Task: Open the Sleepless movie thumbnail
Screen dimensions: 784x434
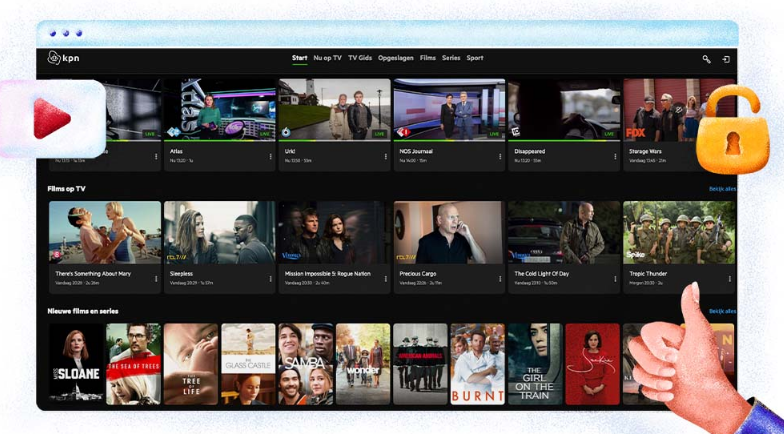Action: click(220, 232)
